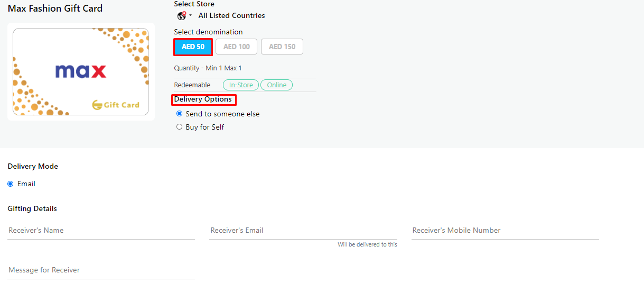Click the Gifting Details heading
Image resolution: width=644 pixels, height=292 pixels.
click(32, 209)
